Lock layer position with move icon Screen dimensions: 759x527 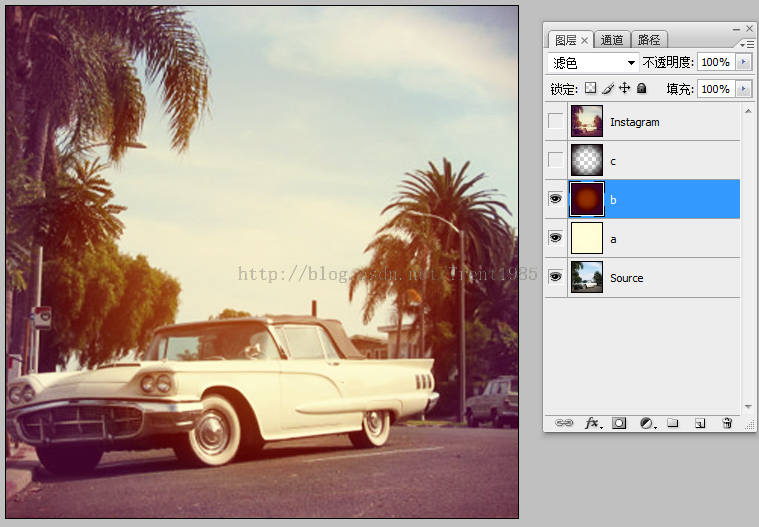click(624, 89)
